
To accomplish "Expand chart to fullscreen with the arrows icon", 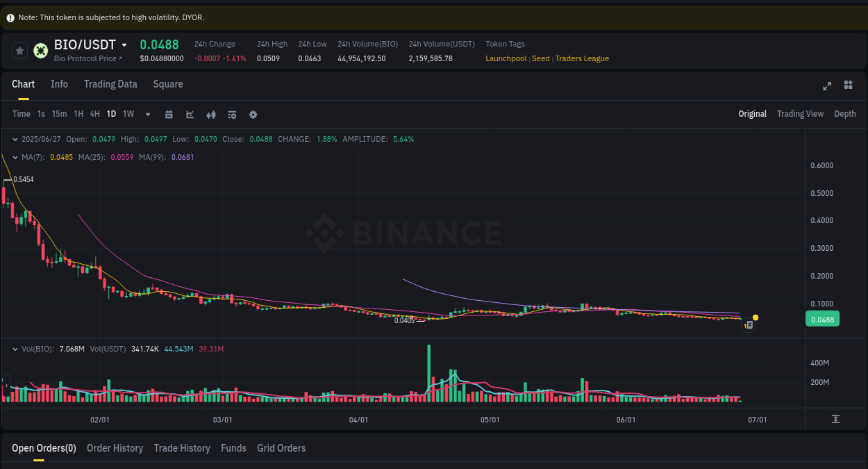I will [827, 85].
